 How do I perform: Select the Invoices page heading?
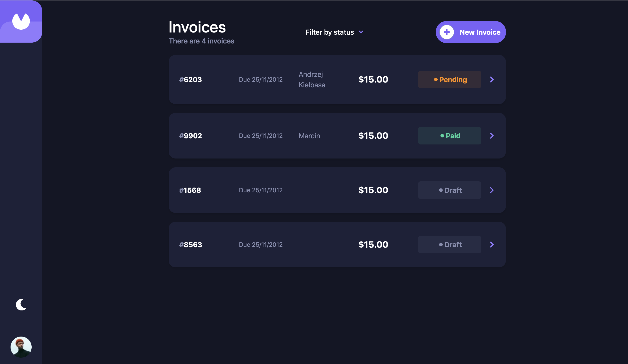(x=197, y=27)
